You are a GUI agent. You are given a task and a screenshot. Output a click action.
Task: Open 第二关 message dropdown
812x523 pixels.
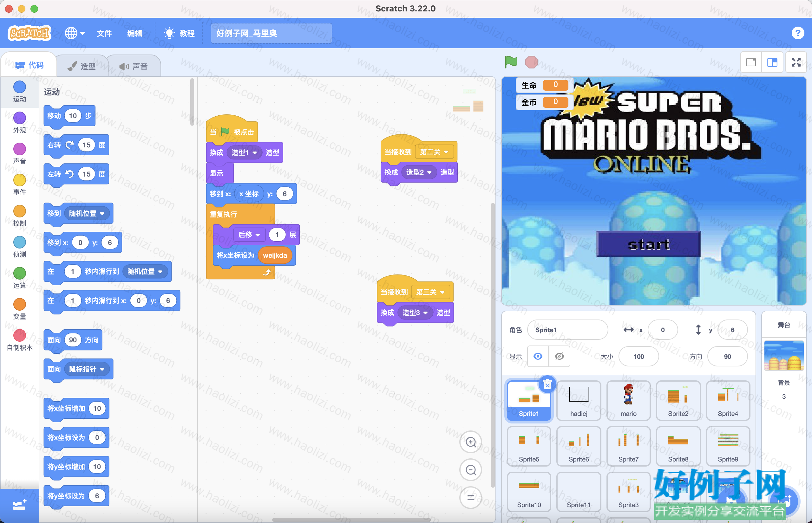click(434, 152)
